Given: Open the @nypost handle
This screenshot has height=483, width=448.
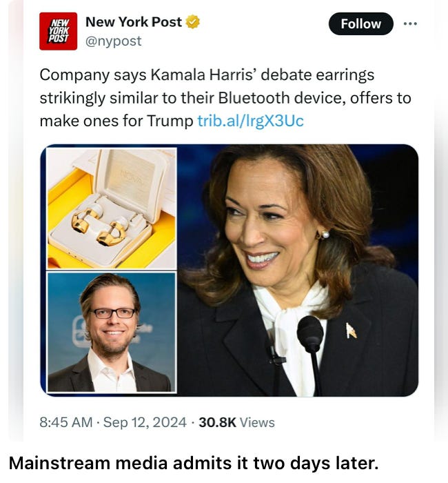Looking at the screenshot, I should [x=113, y=41].
